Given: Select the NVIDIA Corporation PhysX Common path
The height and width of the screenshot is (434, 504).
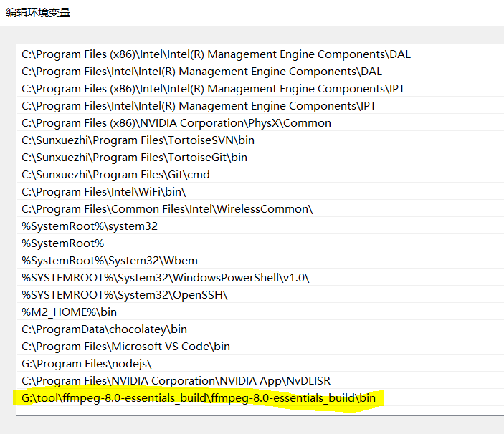Looking at the screenshot, I should (x=260, y=122).
